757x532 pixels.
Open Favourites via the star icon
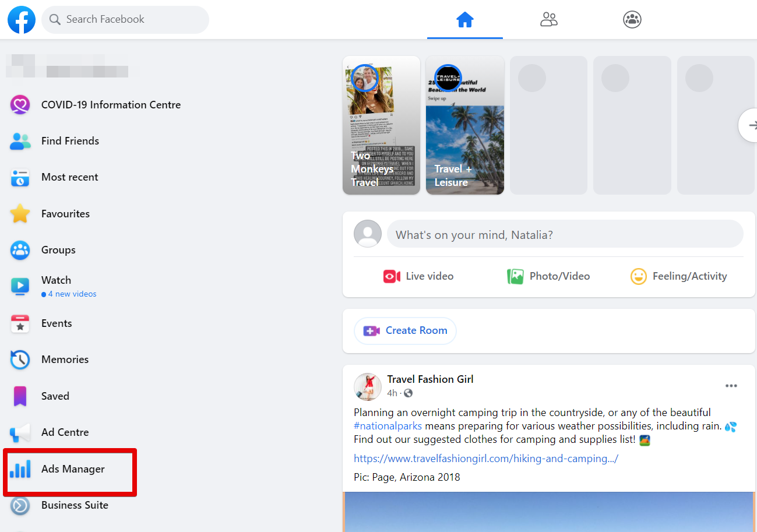[20, 213]
